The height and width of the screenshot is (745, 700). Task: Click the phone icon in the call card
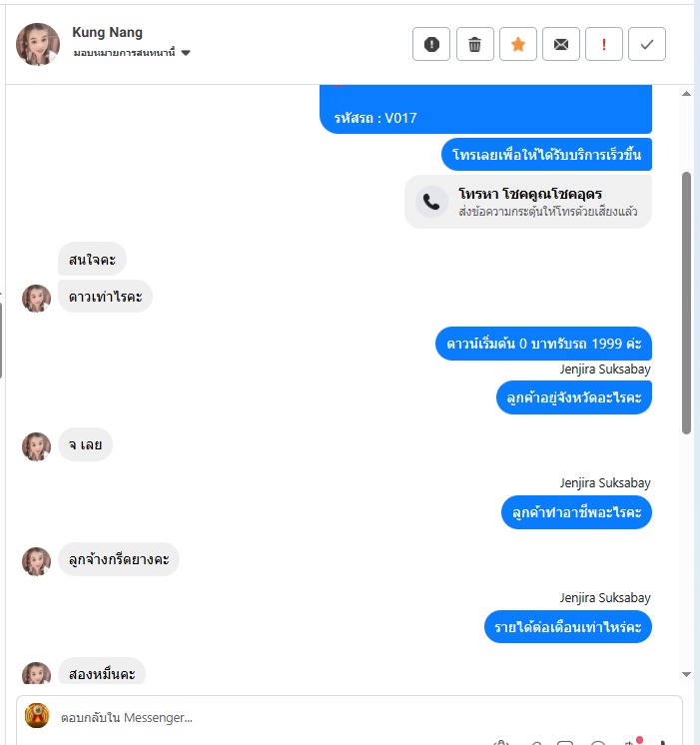[431, 202]
